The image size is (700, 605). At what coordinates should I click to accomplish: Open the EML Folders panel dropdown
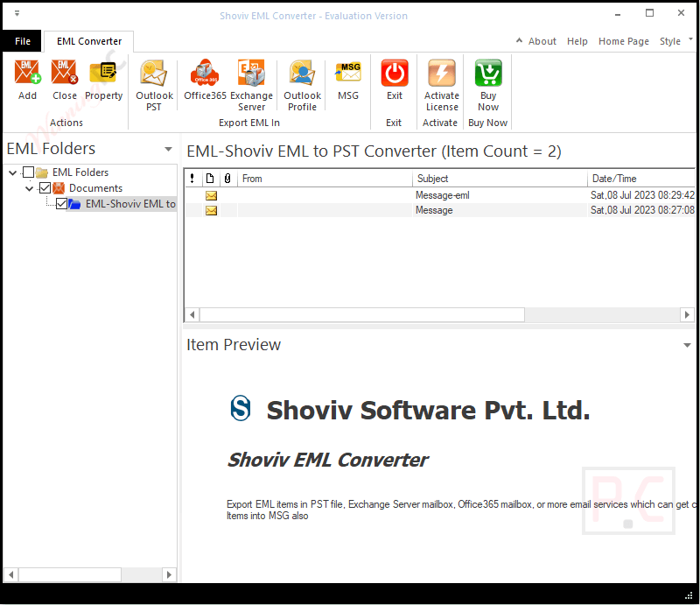pyautogui.click(x=168, y=149)
